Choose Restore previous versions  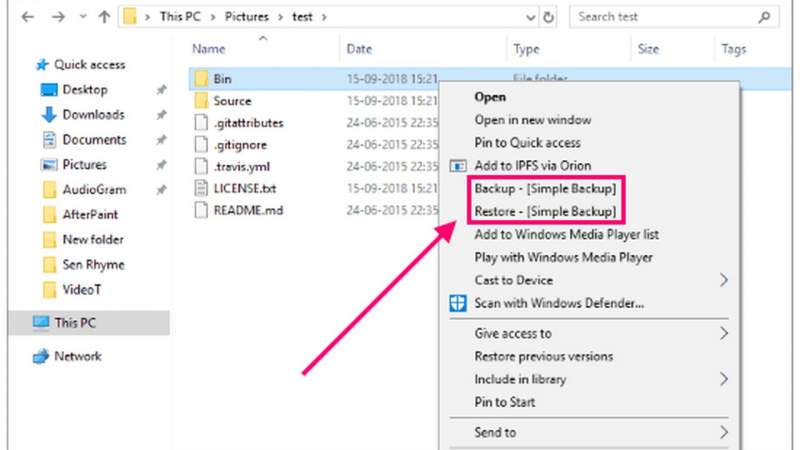pyautogui.click(x=544, y=357)
